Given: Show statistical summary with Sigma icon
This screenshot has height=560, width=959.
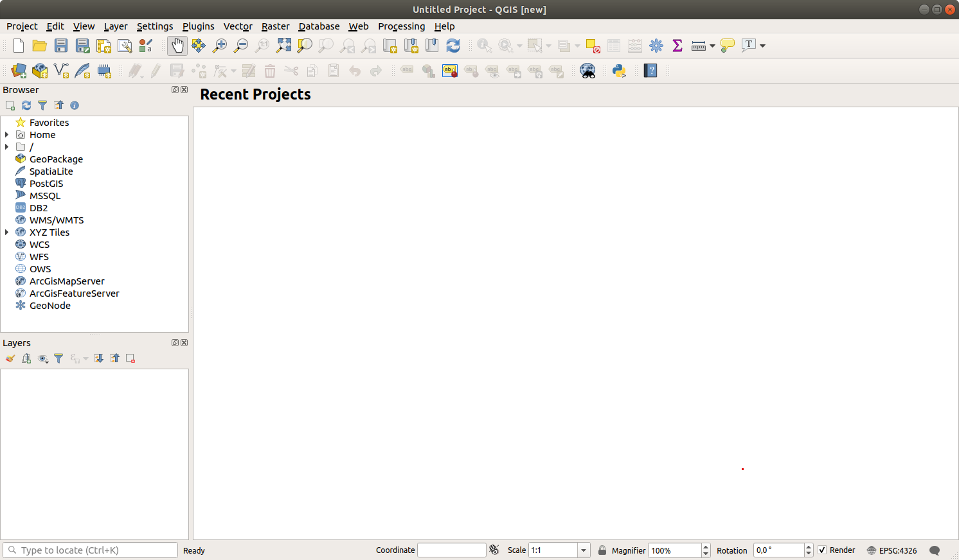Looking at the screenshot, I should coord(677,46).
